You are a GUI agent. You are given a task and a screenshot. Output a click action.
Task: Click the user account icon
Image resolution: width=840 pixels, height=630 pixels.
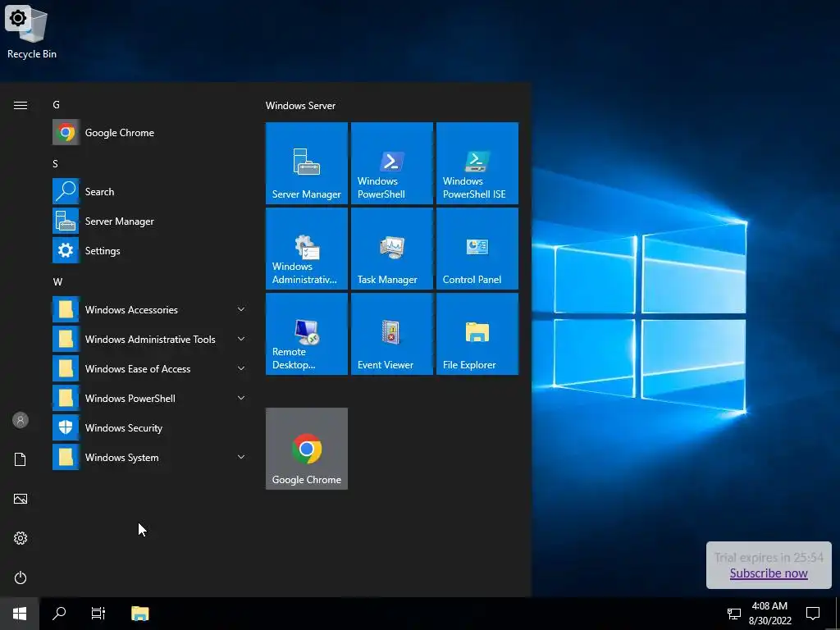point(21,420)
